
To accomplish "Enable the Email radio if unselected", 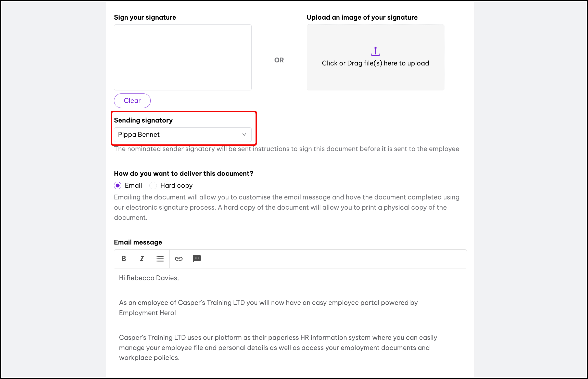I will tap(118, 185).
